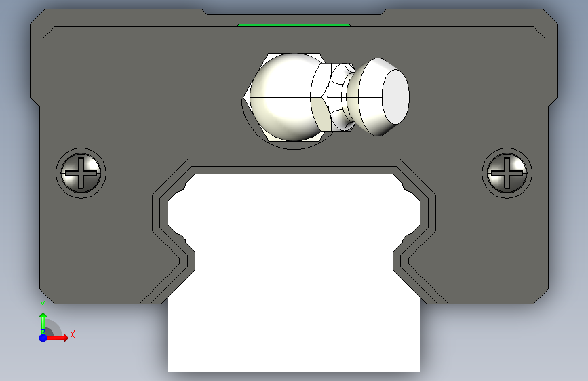Click the blue Z axis origin ball
This screenshot has width=588, height=381.
pos(43,338)
